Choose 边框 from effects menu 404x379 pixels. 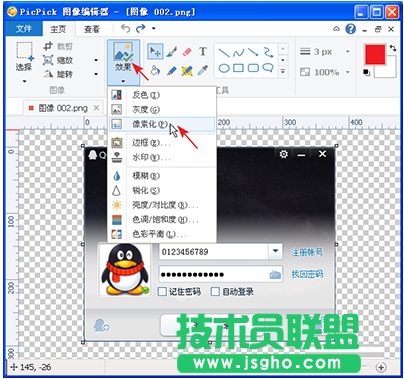tap(162, 143)
